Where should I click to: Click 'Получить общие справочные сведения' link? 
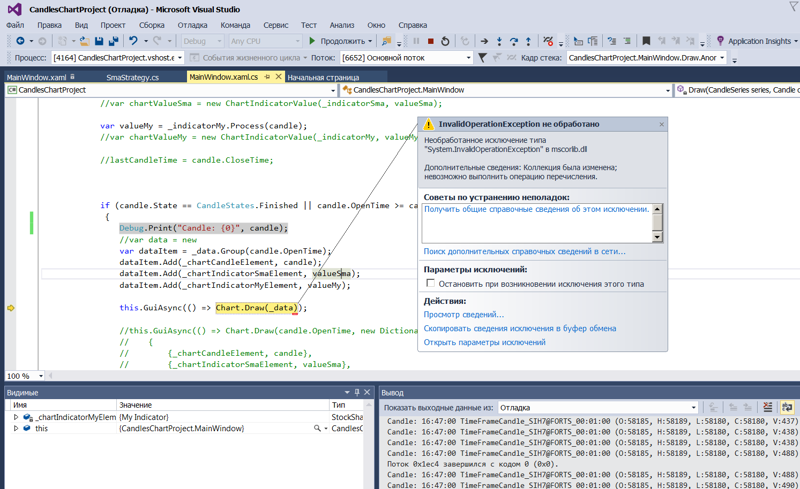[x=536, y=209]
